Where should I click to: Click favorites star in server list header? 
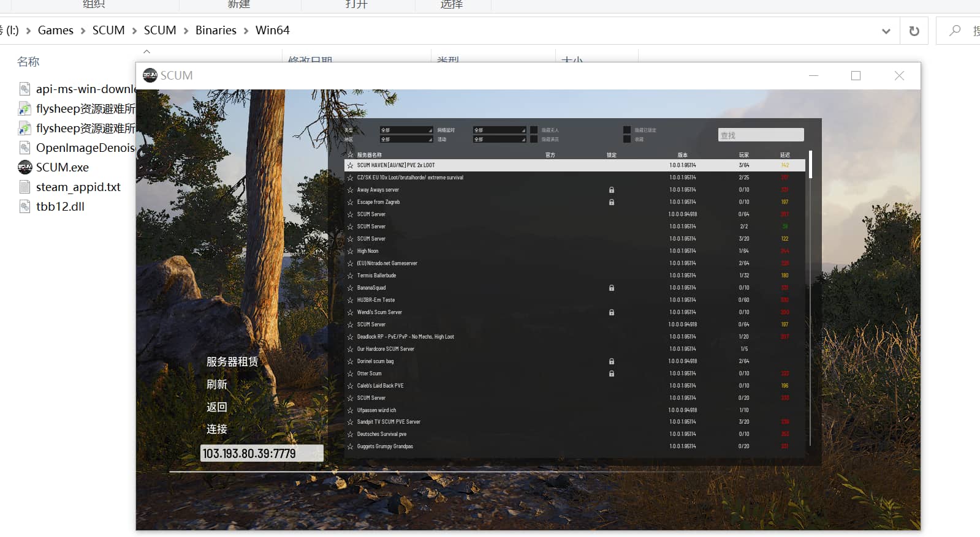pyautogui.click(x=351, y=155)
